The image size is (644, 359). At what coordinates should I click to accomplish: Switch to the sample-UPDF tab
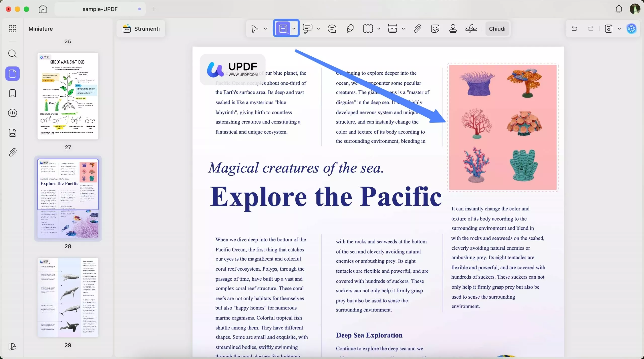[100, 9]
